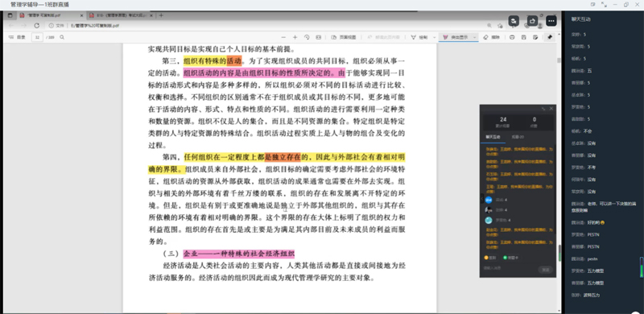This screenshot has height=314, width=644.
Task: Click the browser reload page icon
Action: pos(36,26)
